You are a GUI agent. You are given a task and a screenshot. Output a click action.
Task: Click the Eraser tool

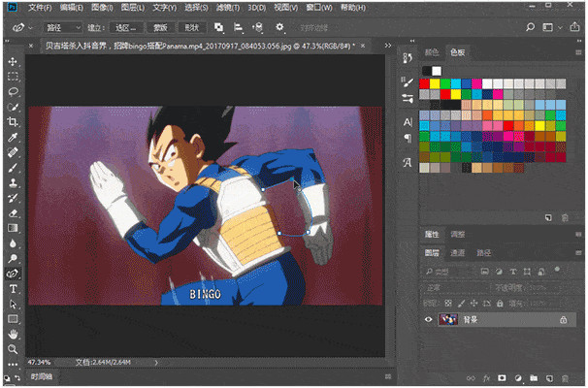(x=13, y=212)
